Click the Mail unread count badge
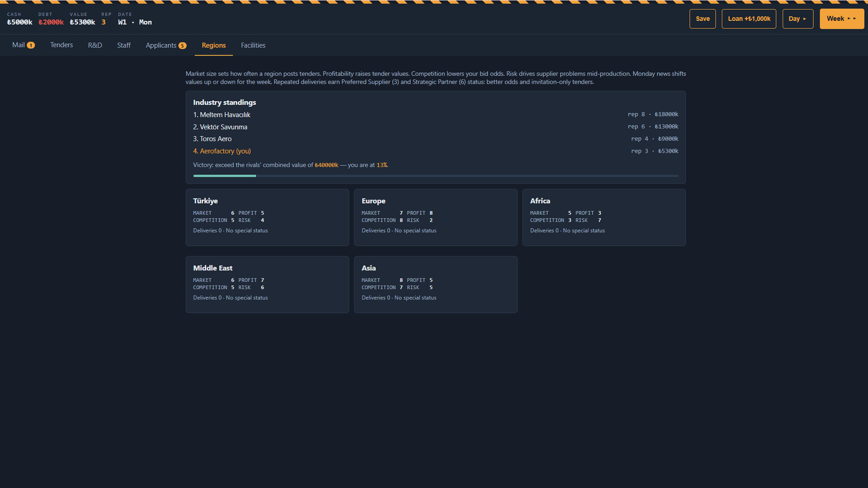Screen dimensions: 868x488 31,45
